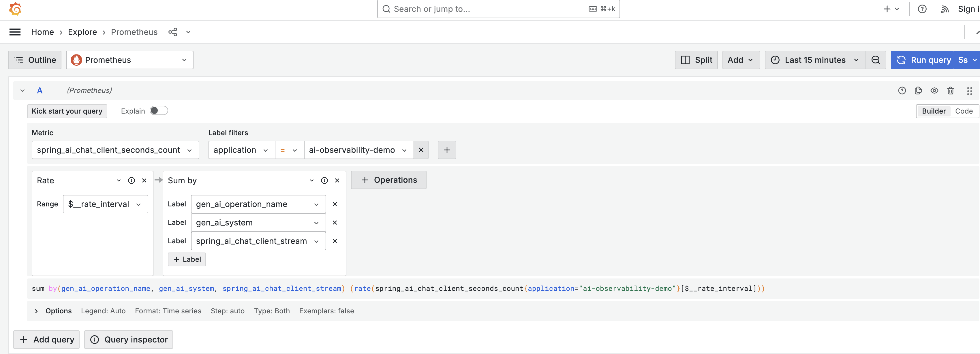This screenshot has width=980, height=354.
Task: Click the Split view button
Action: 696,60
